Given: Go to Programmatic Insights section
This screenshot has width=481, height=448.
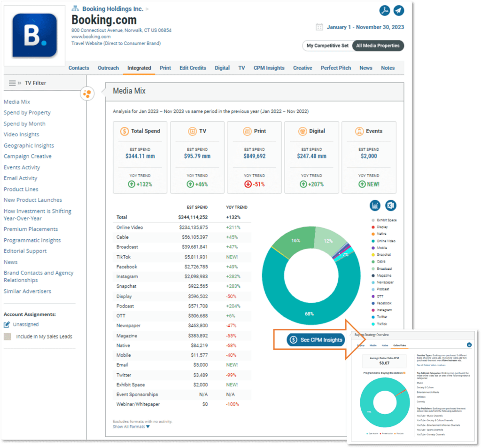Looking at the screenshot, I should point(32,240).
